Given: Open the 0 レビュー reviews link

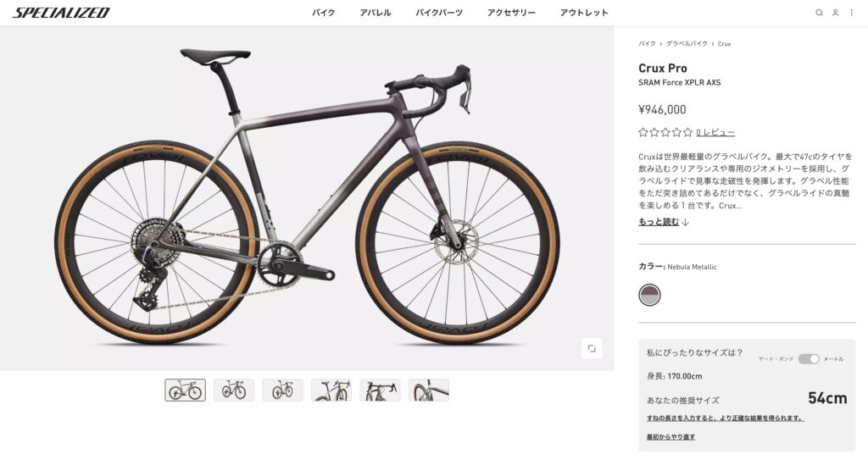Looking at the screenshot, I should (715, 133).
